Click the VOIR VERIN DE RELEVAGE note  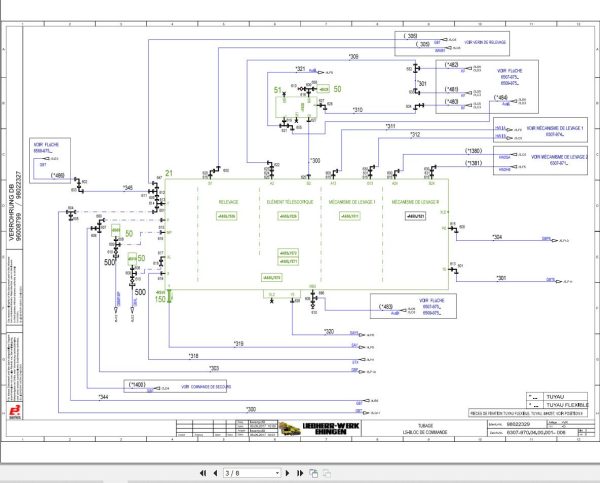coord(485,42)
